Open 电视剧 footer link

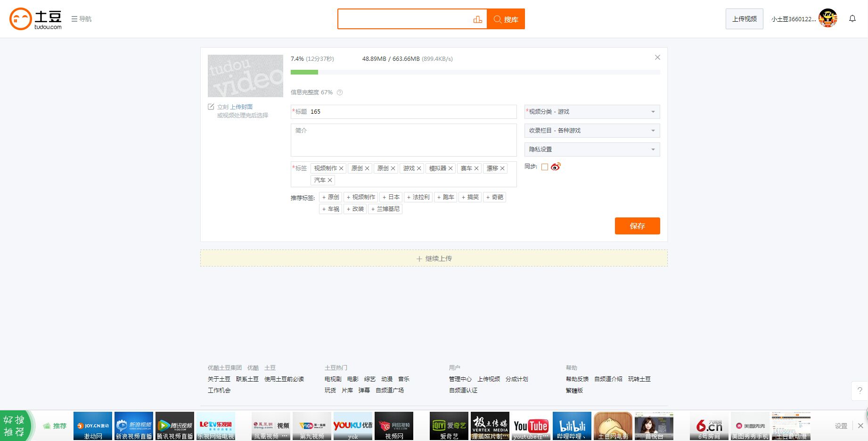click(x=333, y=379)
